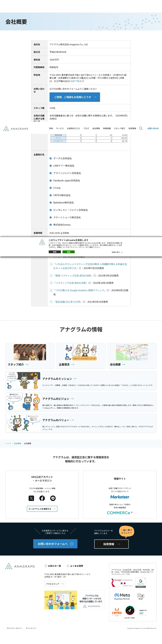
Task: Click the アナグラムのバリュー illustration
Action: [x=23, y=423]
